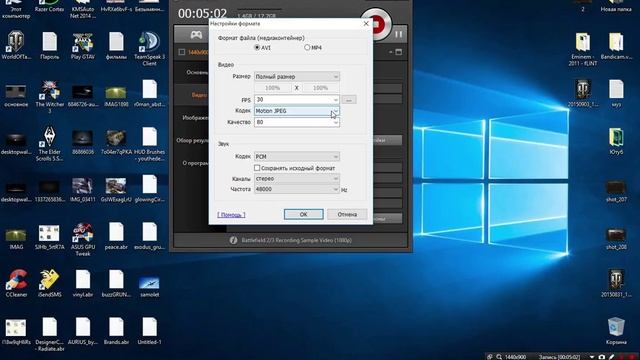Switch to the Обзор результатов sidebar tab

[x=192, y=140]
